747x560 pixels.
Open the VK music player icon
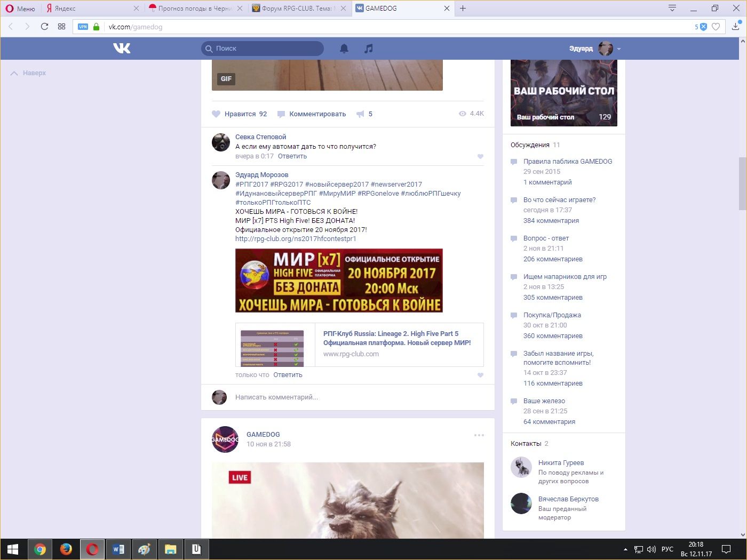pos(368,49)
